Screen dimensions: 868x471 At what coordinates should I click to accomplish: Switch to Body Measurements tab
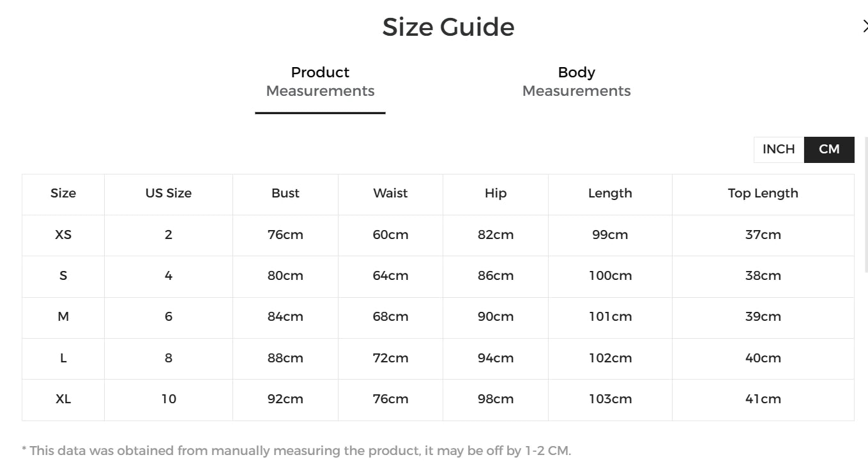point(576,82)
